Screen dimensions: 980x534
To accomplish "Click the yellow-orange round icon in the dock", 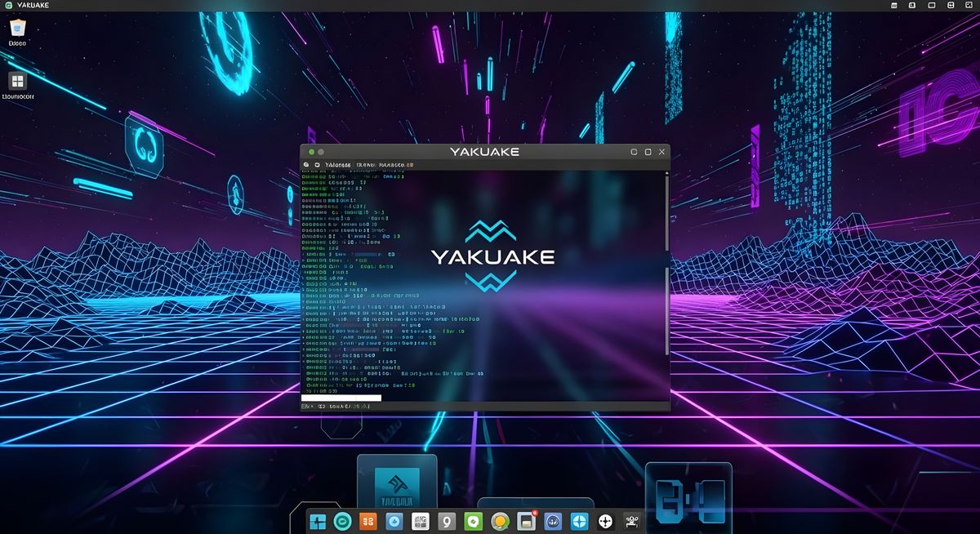I will pyautogui.click(x=501, y=521).
